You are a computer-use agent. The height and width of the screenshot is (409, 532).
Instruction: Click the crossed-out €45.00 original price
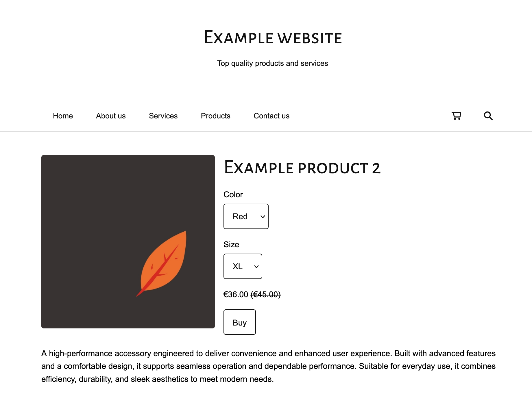click(265, 294)
